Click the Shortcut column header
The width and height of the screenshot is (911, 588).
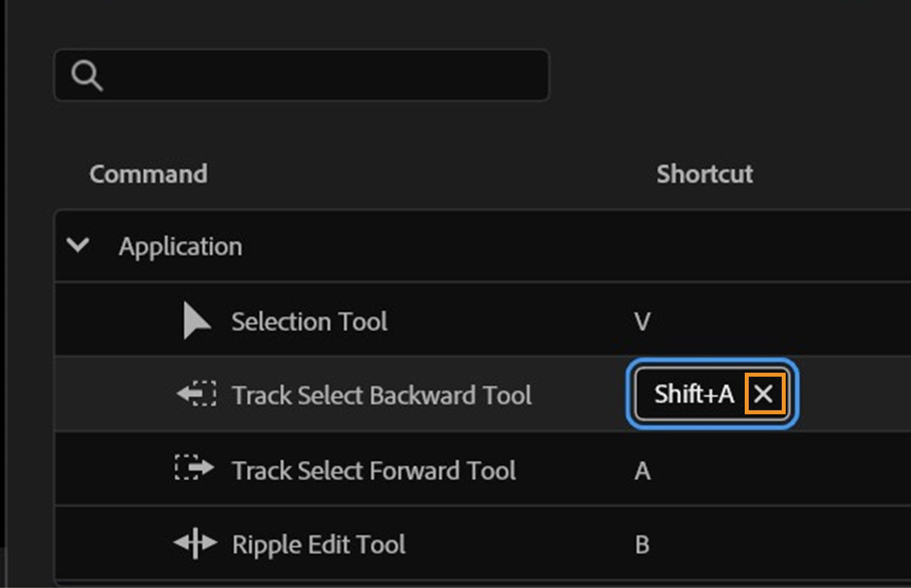[x=705, y=174]
